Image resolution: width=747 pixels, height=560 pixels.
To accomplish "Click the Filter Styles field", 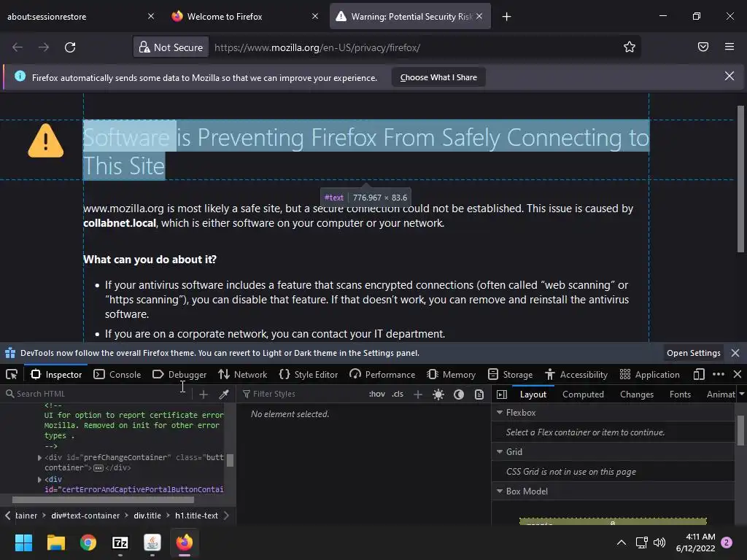I will [x=303, y=394].
